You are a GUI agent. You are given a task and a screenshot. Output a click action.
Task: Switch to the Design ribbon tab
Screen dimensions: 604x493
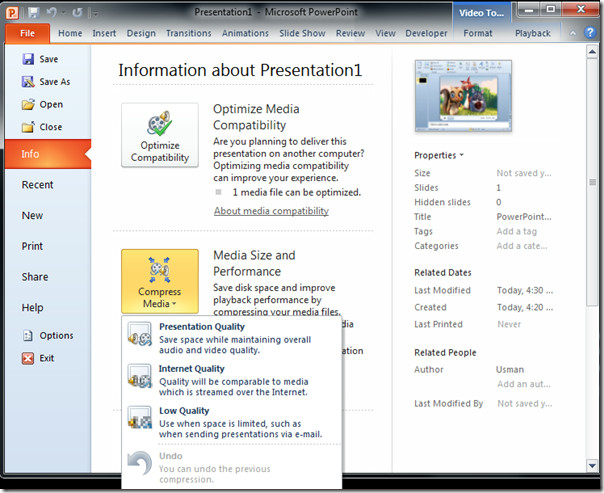[x=141, y=34]
